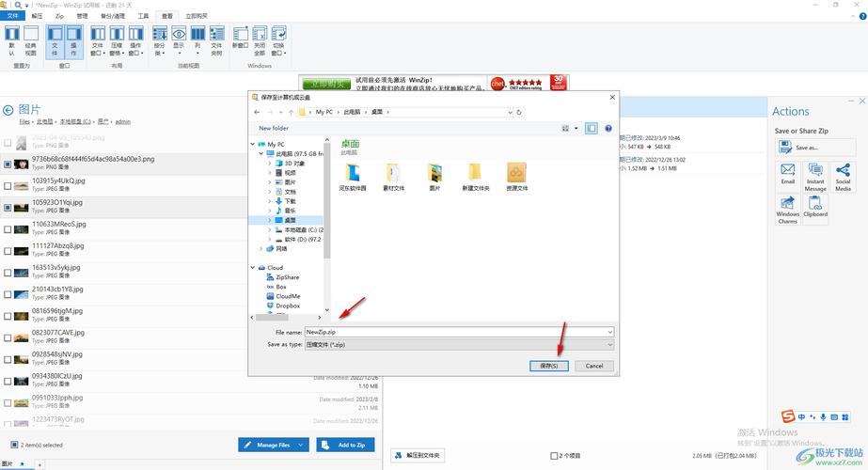Toggle the preview pane icon in the save dialog
868x470 pixels.
[592, 129]
